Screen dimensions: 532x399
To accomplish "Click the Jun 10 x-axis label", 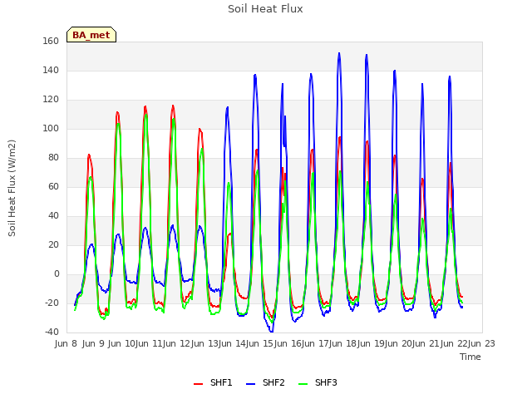I will [x=121, y=343].
